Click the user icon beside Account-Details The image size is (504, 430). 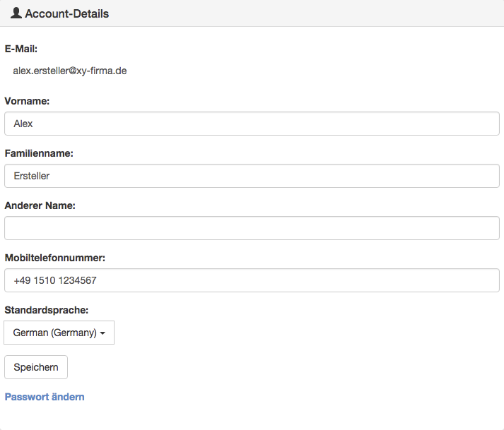[x=16, y=13]
